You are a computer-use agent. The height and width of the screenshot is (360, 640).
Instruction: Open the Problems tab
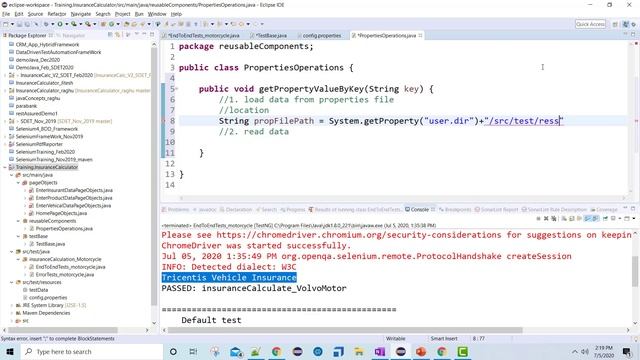click(176, 209)
